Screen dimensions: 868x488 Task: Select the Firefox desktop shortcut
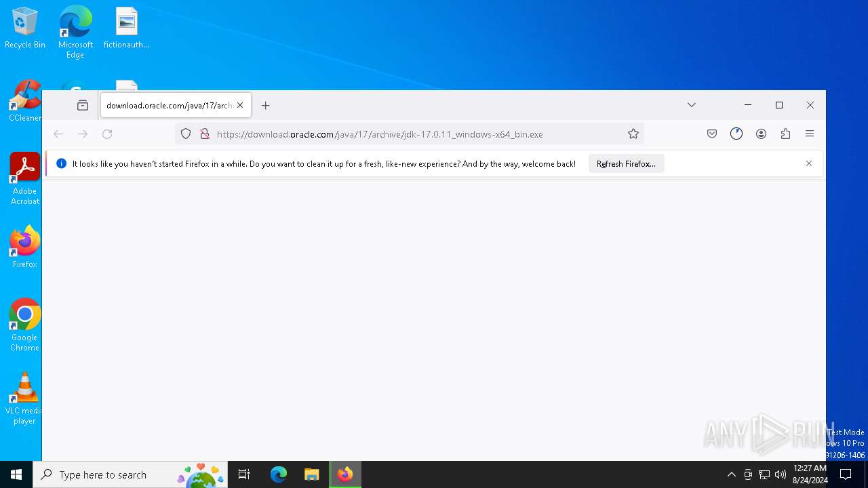(x=25, y=247)
